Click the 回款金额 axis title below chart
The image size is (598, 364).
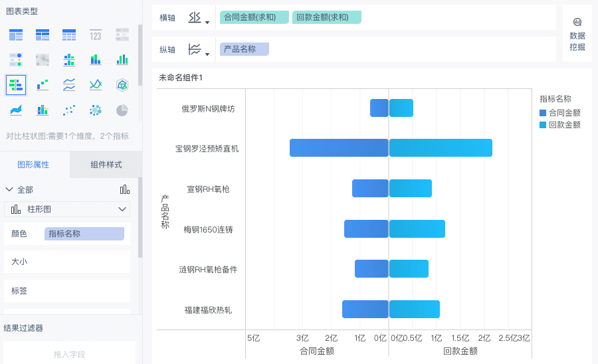tap(460, 351)
